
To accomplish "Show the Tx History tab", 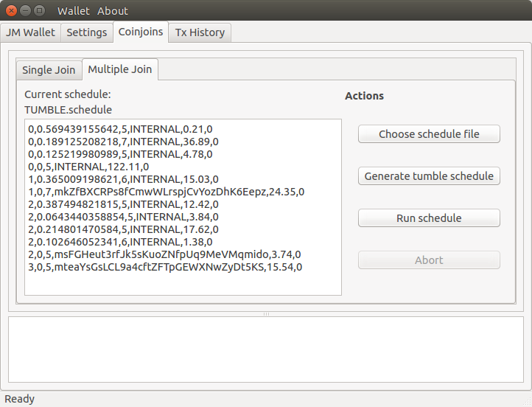I will [200, 32].
